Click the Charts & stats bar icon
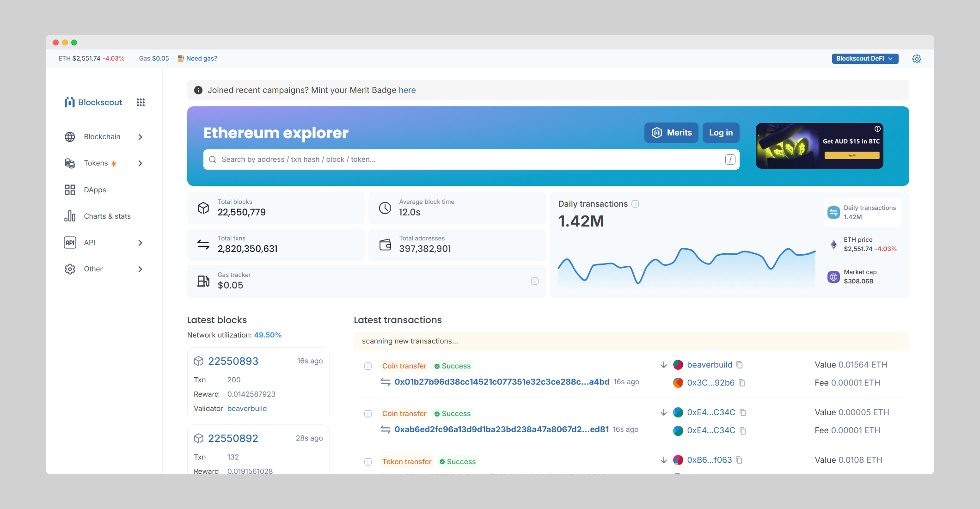 click(x=70, y=216)
